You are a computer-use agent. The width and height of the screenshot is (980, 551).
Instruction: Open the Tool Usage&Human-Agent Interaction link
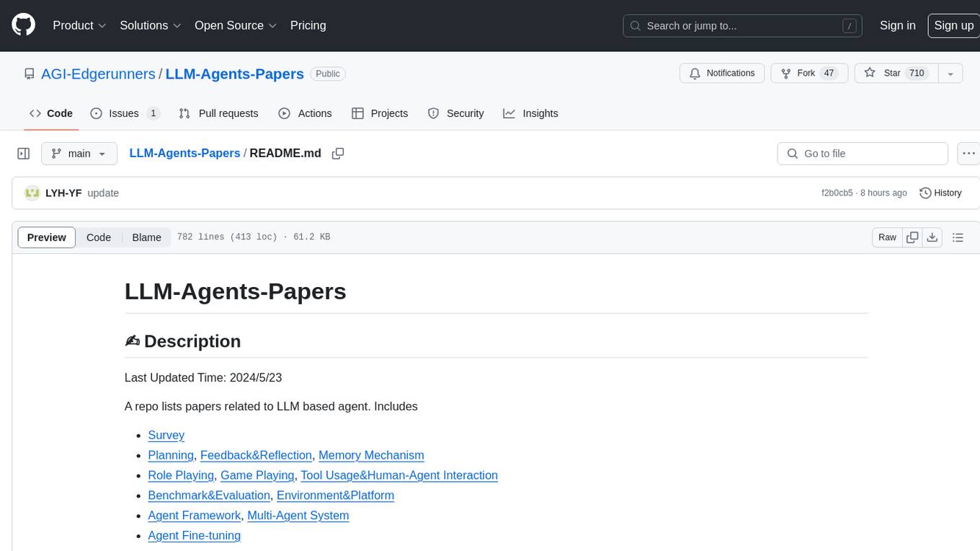[399, 475]
